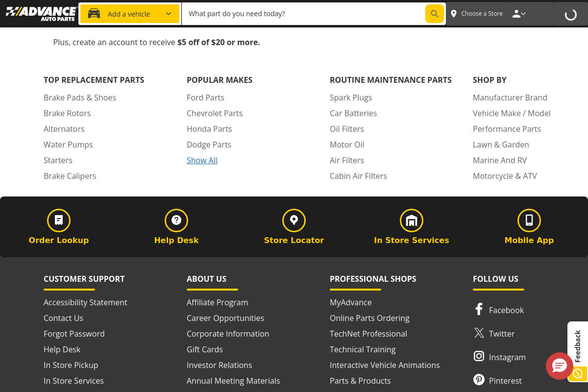This screenshot has width=588, height=392.
Task: Open the account profile dropdown
Action: (x=519, y=14)
